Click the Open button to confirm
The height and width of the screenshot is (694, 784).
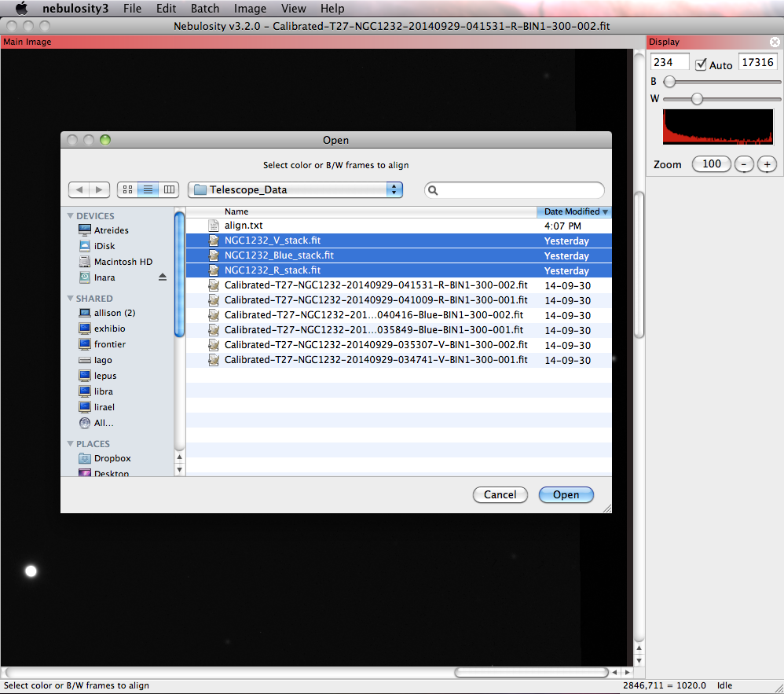click(x=566, y=494)
